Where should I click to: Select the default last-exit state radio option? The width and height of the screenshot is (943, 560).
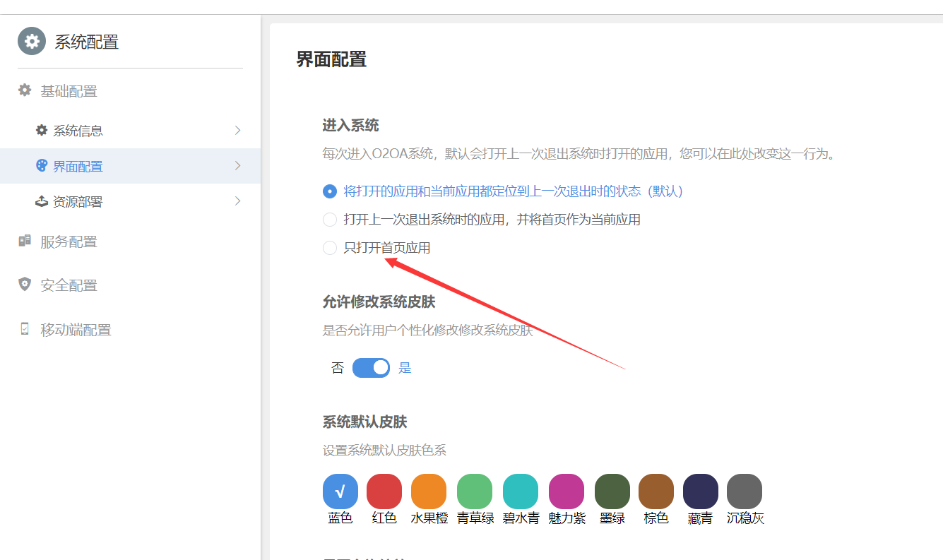click(x=330, y=191)
